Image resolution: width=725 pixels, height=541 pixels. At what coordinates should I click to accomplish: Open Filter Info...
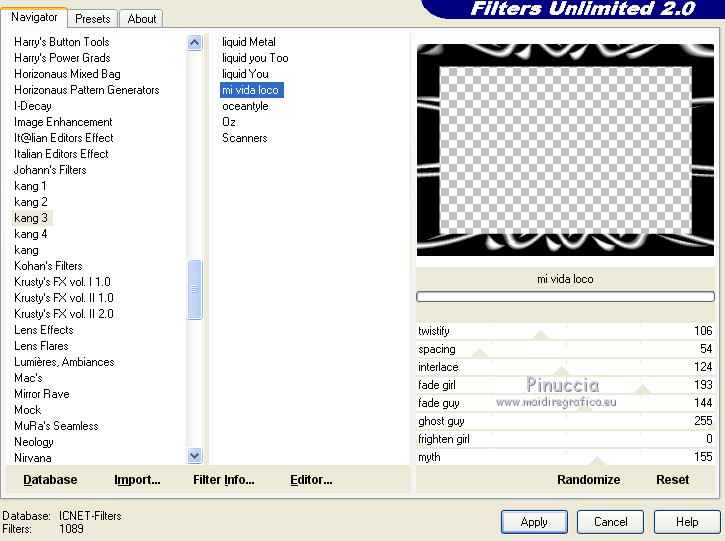pyautogui.click(x=223, y=480)
